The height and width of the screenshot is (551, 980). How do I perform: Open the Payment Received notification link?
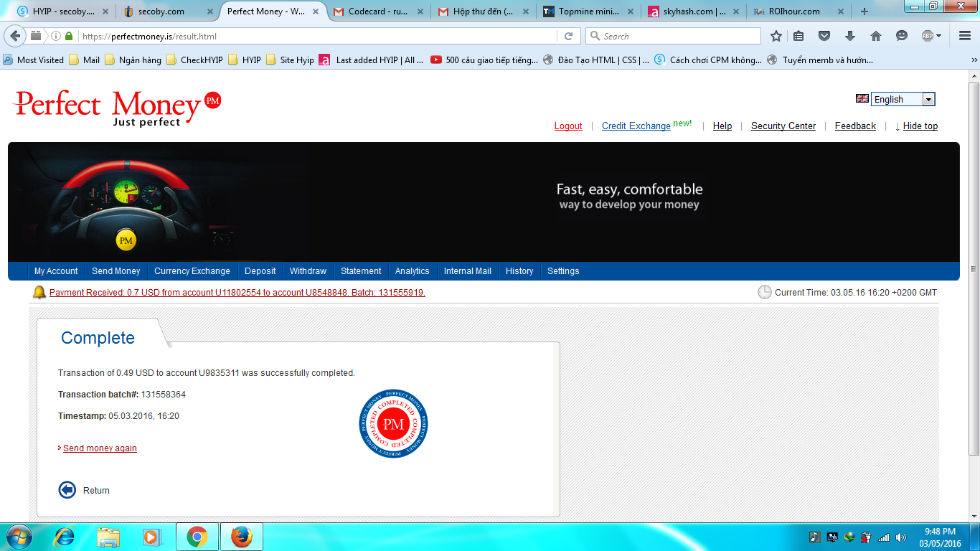pyautogui.click(x=237, y=293)
